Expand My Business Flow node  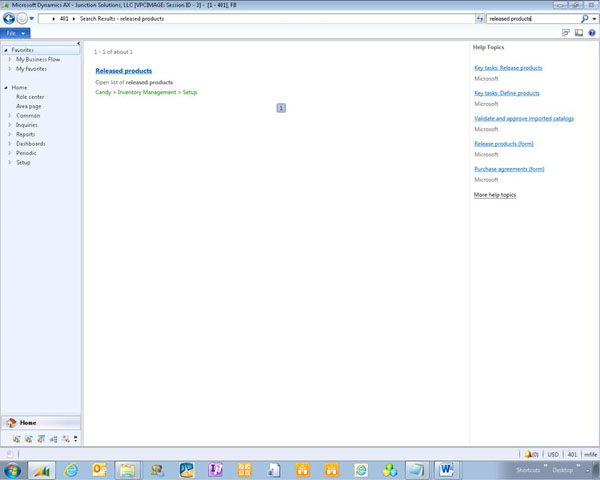[10, 59]
